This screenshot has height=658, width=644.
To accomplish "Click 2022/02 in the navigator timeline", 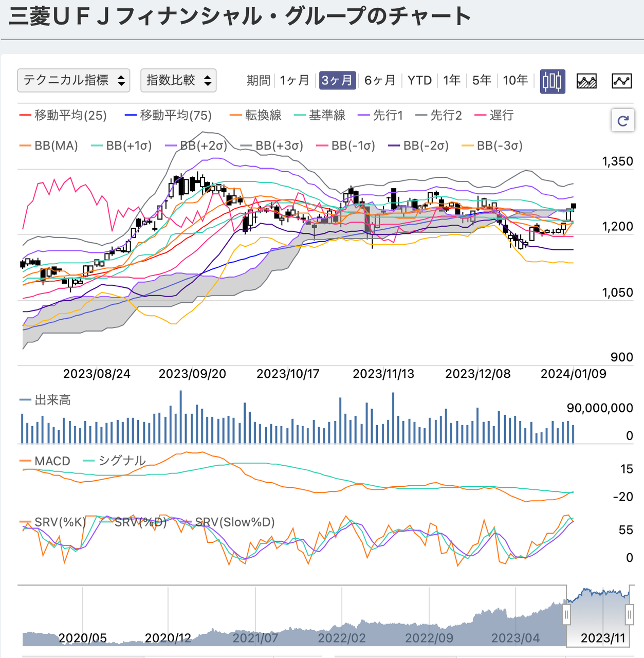I will (x=342, y=638).
